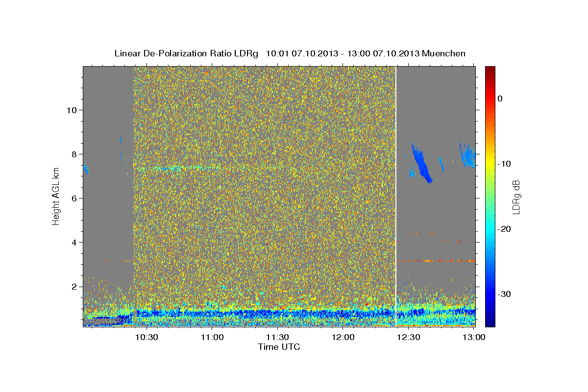Image resolution: width=588 pixels, height=392 pixels.
Task: Click the green middle section of colorbar
Action: click(x=490, y=196)
